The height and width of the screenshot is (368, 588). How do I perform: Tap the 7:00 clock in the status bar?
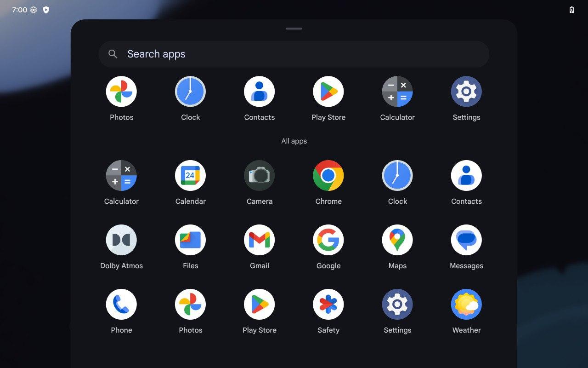pyautogui.click(x=19, y=10)
